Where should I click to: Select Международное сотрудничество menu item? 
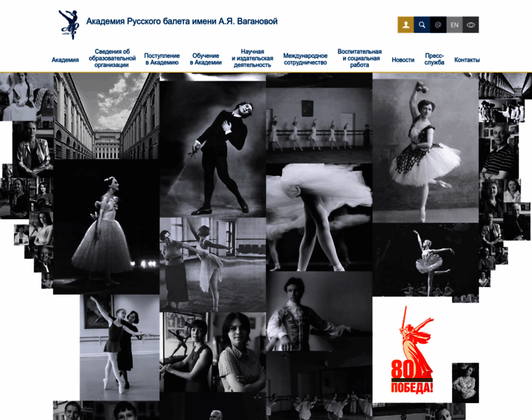(305, 59)
